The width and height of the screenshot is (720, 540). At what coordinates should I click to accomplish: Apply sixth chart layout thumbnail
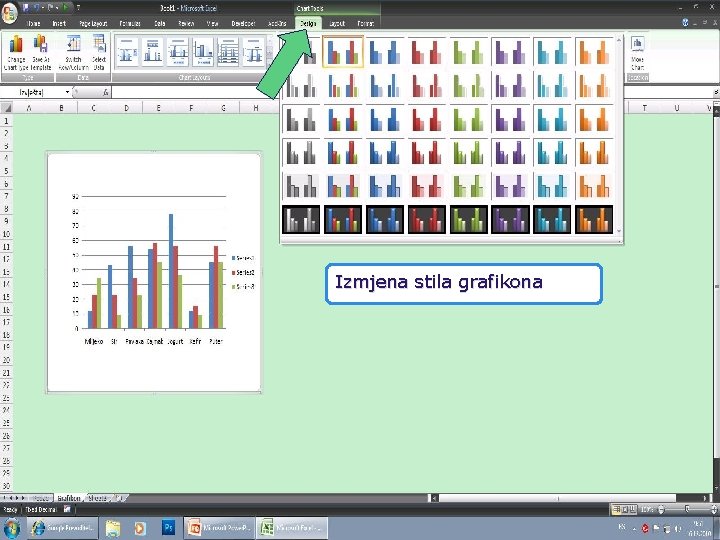[x=253, y=52]
